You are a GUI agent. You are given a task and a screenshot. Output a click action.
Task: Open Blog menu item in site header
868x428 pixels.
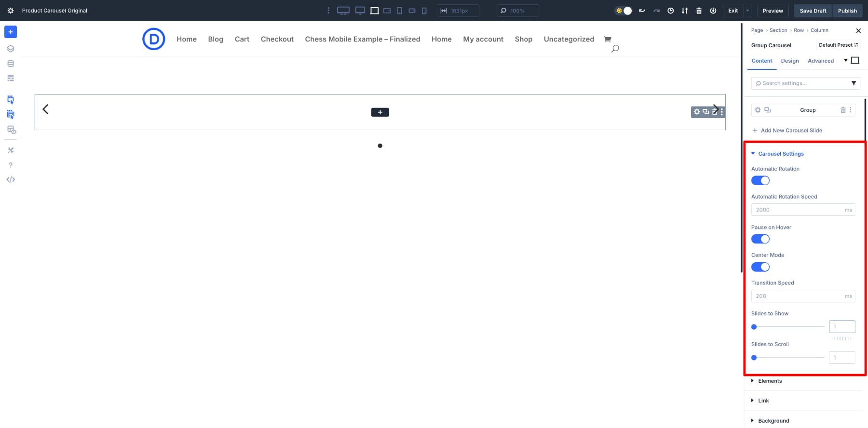(x=216, y=39)
